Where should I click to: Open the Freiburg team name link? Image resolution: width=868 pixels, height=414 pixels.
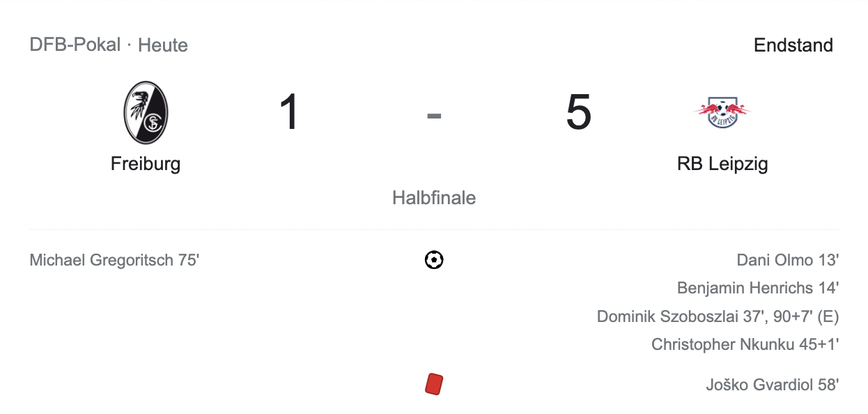(146, 164)
